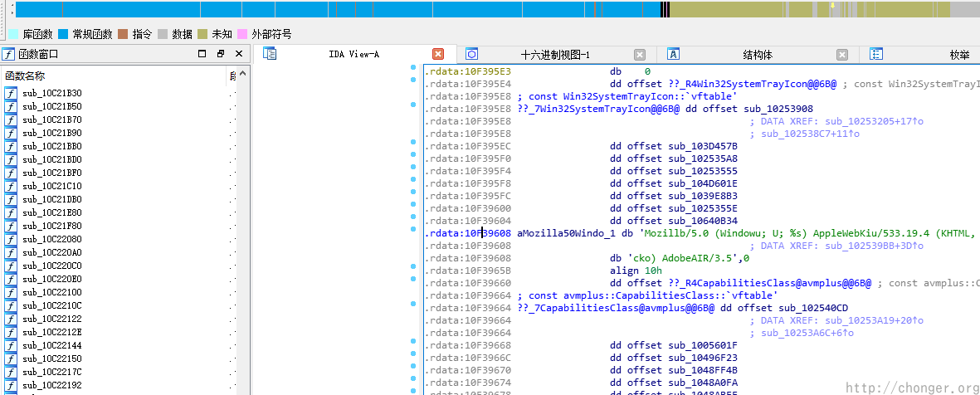
Task: Click the IDA View-A tab icon
Action: pos(270,54)
